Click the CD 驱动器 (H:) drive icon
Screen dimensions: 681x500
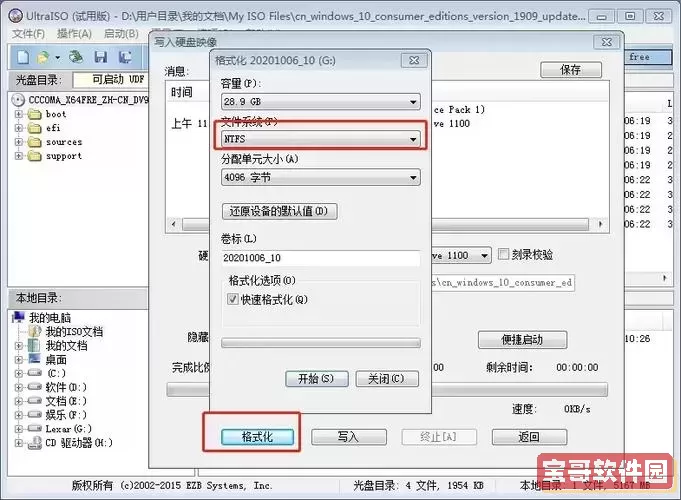pos(35,443)
